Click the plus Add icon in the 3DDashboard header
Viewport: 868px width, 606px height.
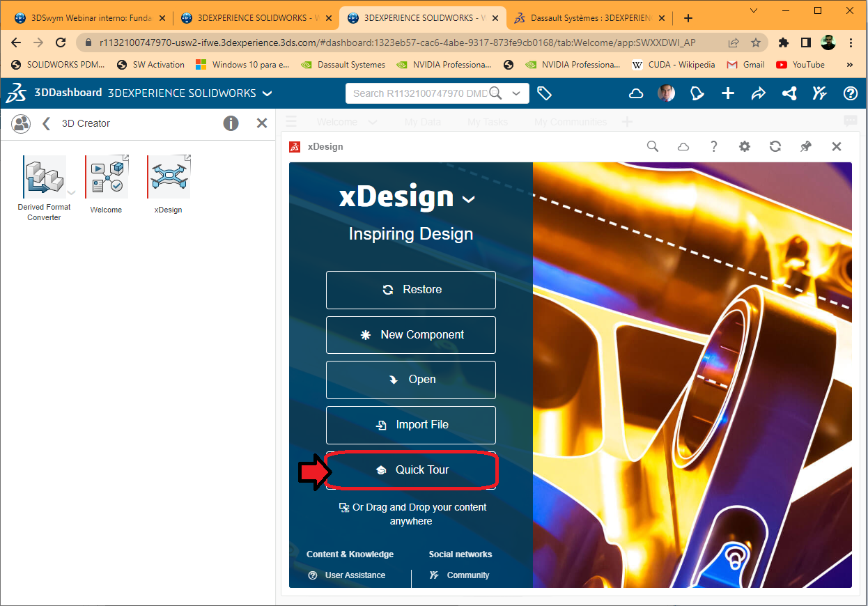(728, 93)
